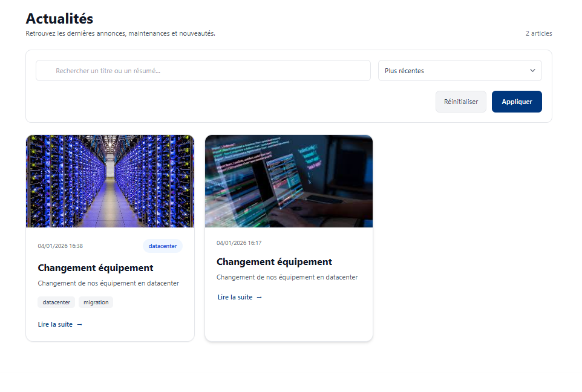Open the second card's "Changement équipement" title

pos(274,262)
